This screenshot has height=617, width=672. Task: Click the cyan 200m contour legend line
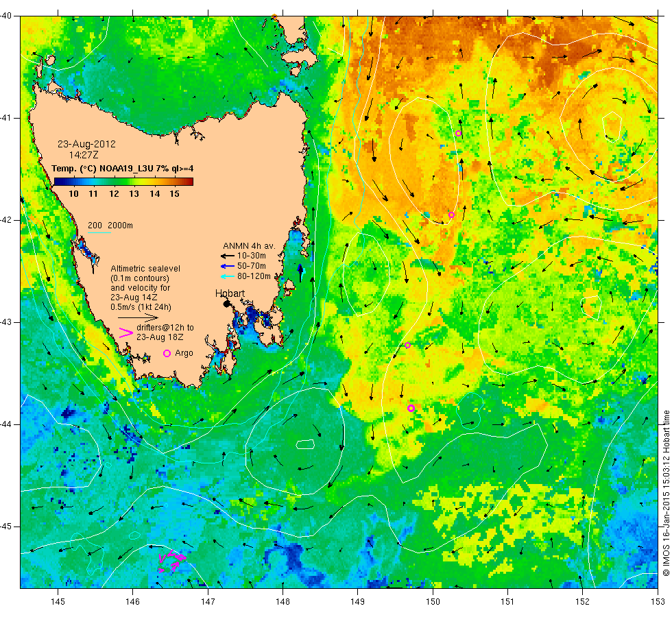[x=99, y=232]
